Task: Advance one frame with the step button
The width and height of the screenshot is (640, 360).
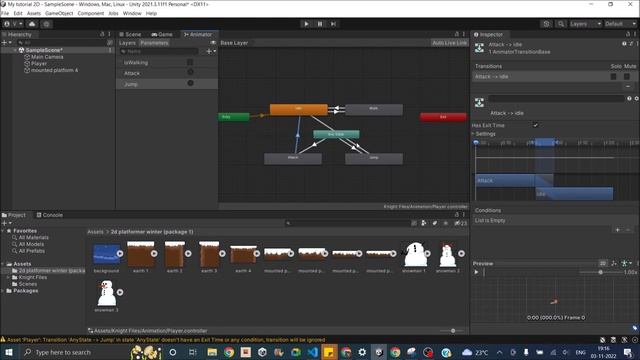Action: pyautogui.click(x=333, y=24)
